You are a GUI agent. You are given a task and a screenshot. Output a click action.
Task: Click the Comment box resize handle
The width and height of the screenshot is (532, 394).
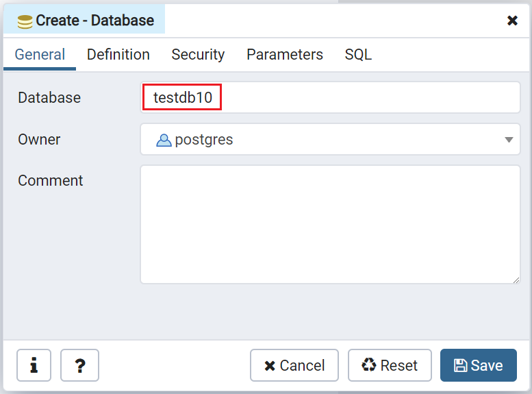516,279
